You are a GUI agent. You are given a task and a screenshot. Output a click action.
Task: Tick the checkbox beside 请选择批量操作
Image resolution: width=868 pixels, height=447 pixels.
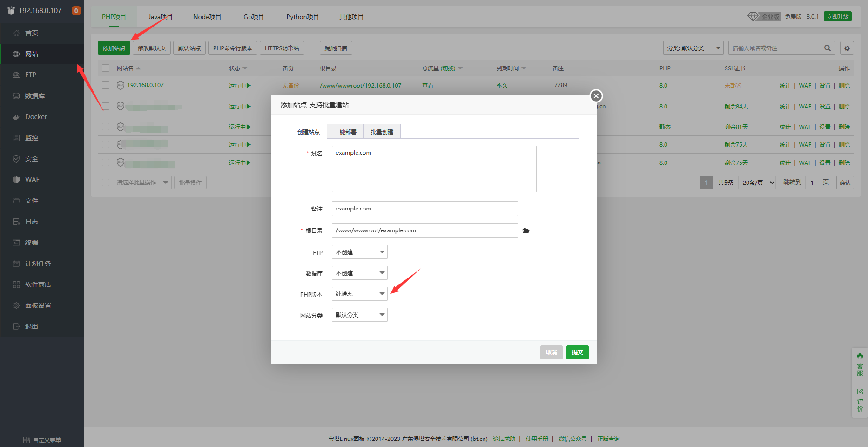(106, 183)
